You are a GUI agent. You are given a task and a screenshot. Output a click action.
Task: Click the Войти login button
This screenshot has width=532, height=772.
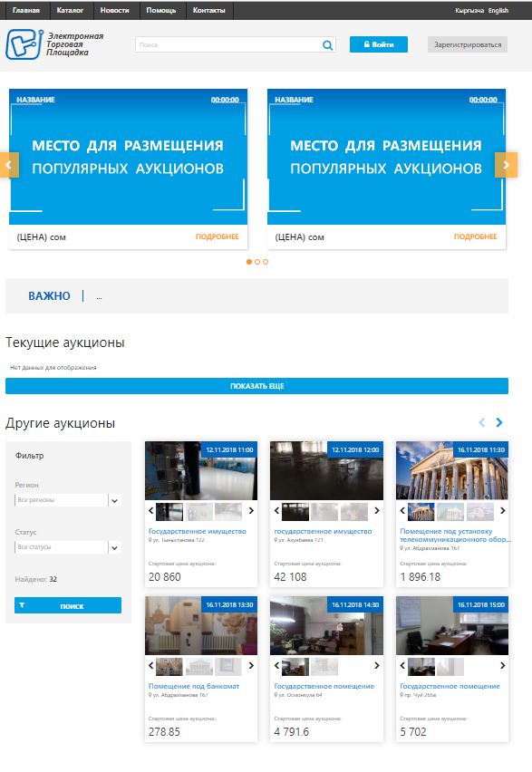tap(379, 44)
